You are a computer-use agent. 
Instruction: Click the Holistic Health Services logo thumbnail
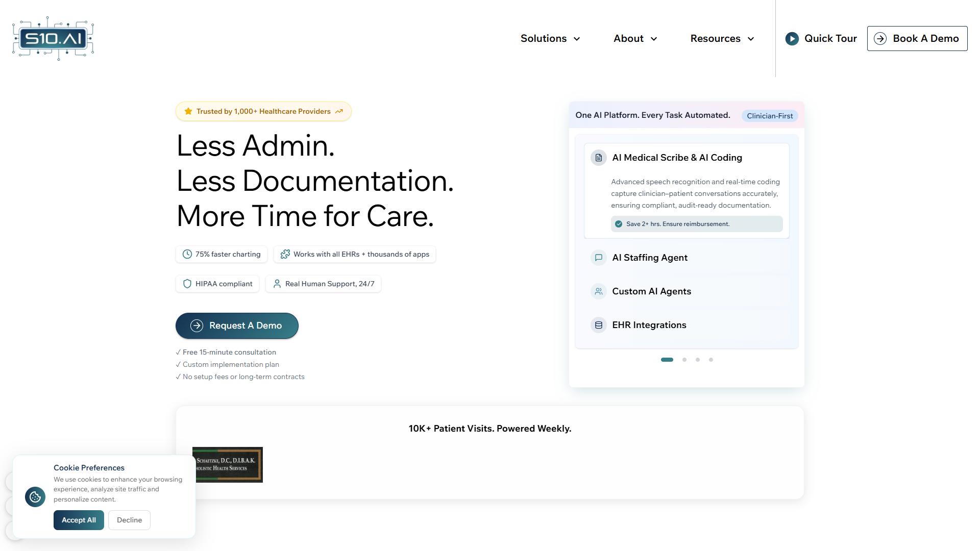pos(228,465)
